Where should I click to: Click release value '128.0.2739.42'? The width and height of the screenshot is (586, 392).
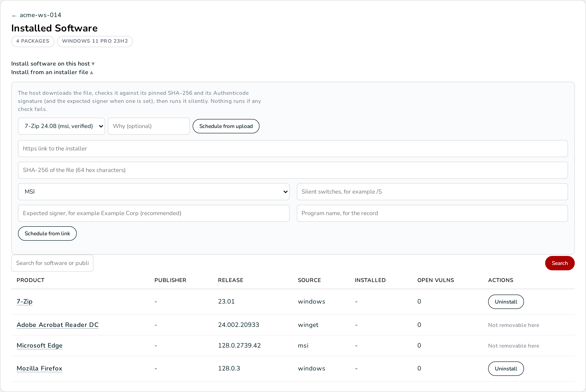coord(239,346)
